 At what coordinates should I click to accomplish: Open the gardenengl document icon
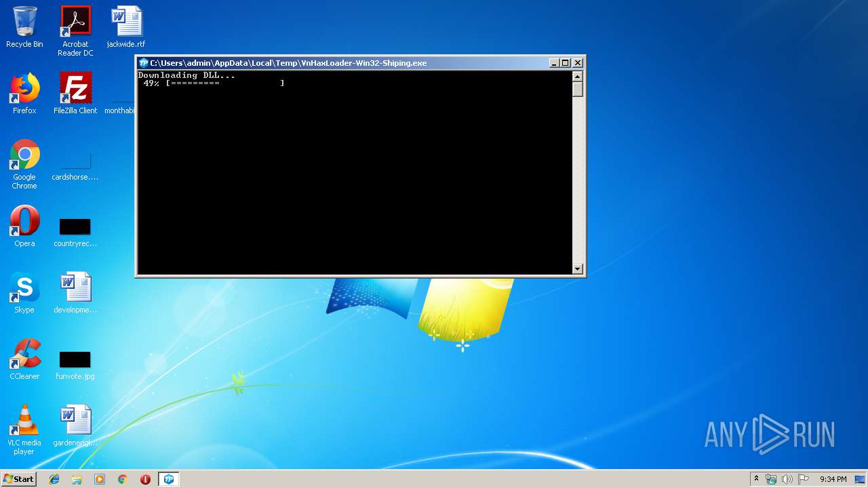coord(75,426)
